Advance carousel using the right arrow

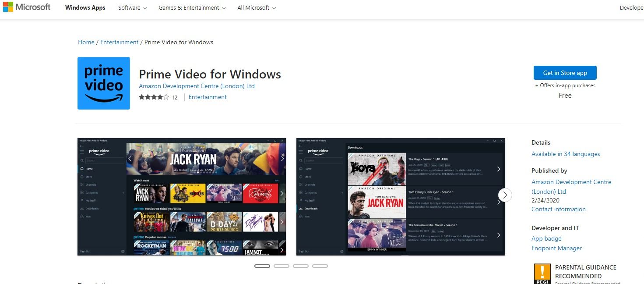(504, 195)
